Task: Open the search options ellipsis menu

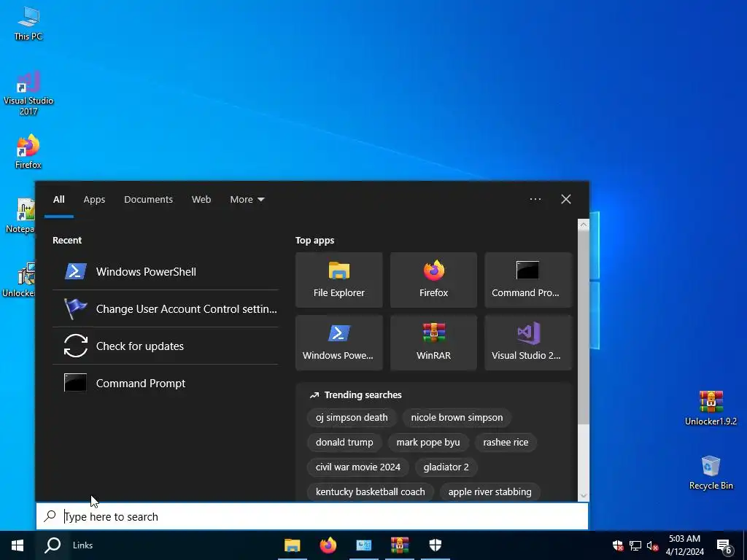Action: tap(535, 199)
